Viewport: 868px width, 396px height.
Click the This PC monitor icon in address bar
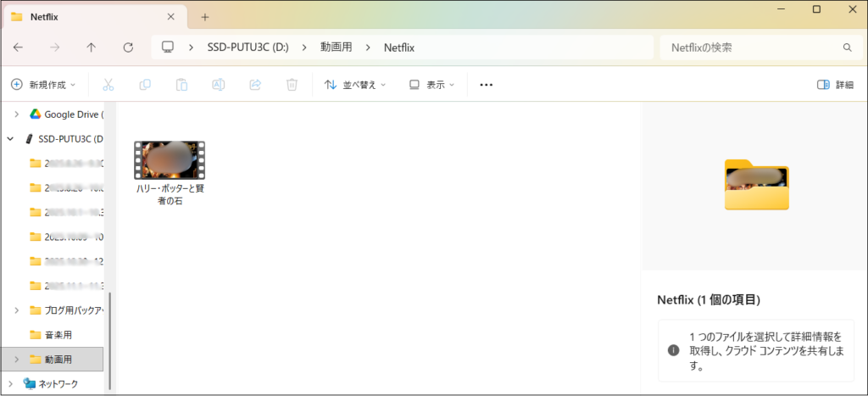click(169, 47)
